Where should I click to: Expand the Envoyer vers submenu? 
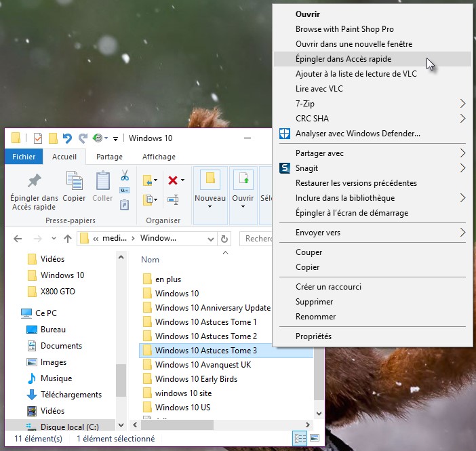[463, 233]
